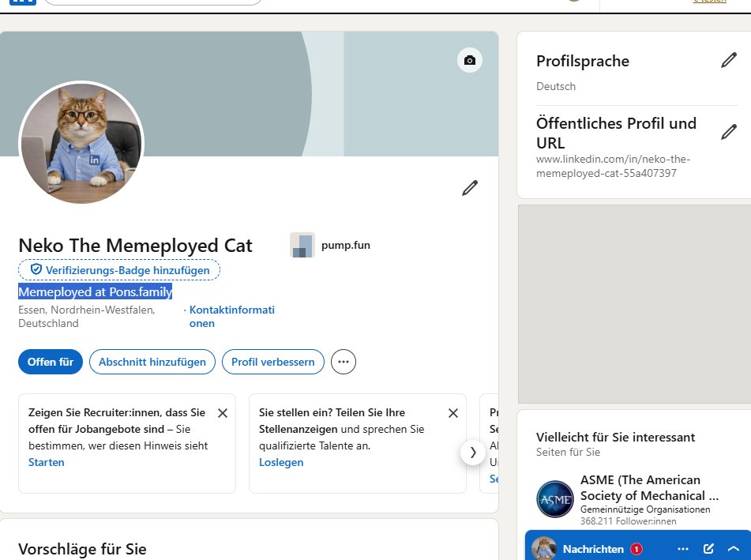Dismiss the Stellenanzeigen hiring card
Screen dimensions: 751x560
click(453, 413)
